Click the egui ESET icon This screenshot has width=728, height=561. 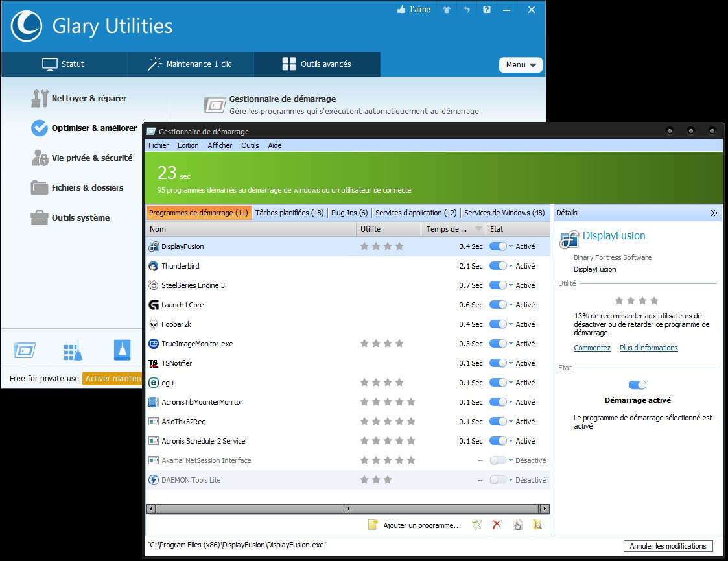click(154, 383)
